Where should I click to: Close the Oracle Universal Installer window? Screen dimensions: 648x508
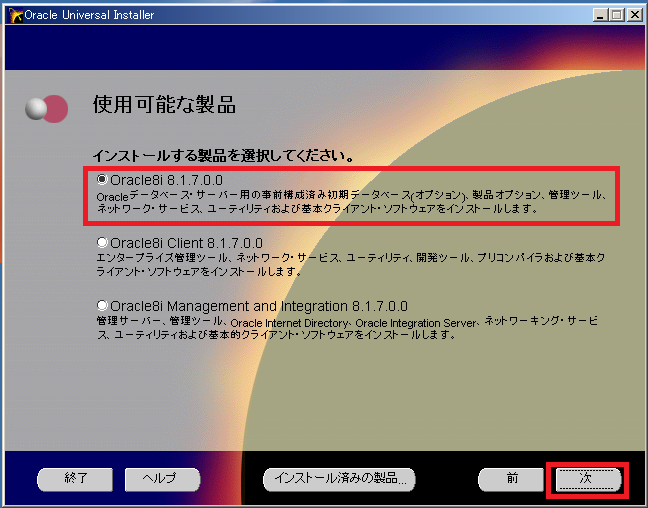634,15
